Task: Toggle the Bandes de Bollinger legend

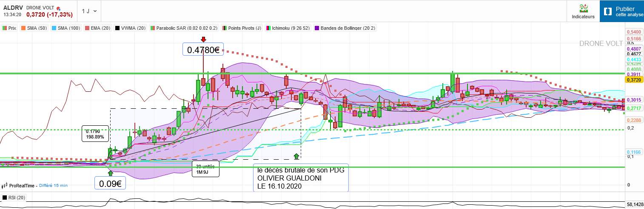Action: [x=345, y=28]
